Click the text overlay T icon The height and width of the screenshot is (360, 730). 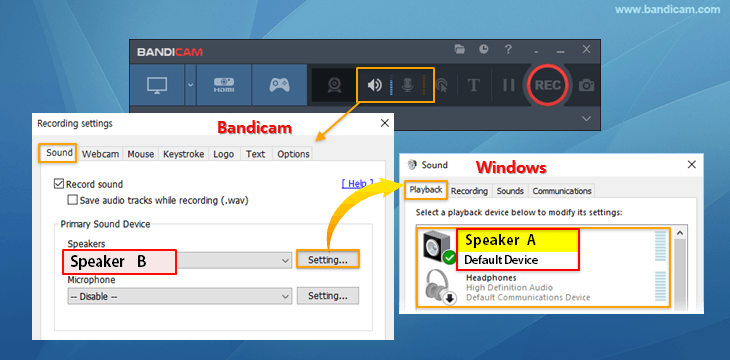(473, 85)
